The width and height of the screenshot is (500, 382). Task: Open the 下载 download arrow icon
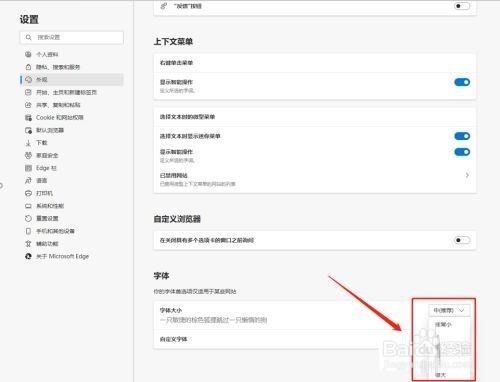pos(28,143)
